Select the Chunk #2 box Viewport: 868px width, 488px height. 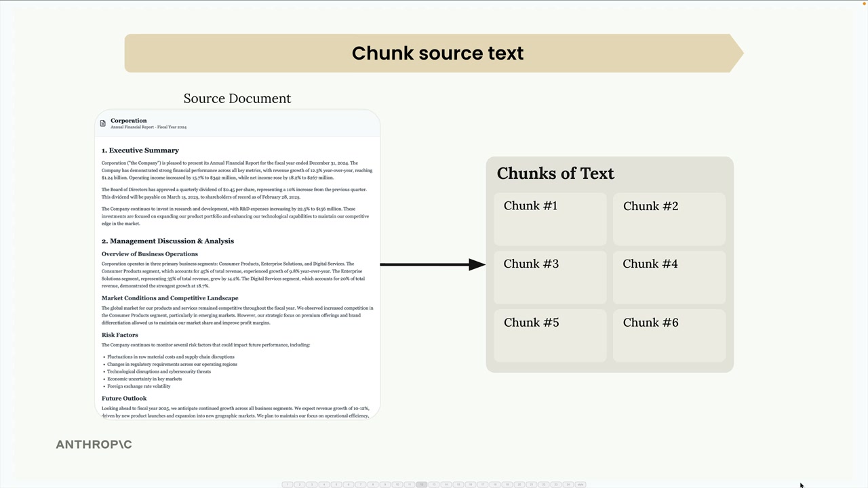click(669, 218)
